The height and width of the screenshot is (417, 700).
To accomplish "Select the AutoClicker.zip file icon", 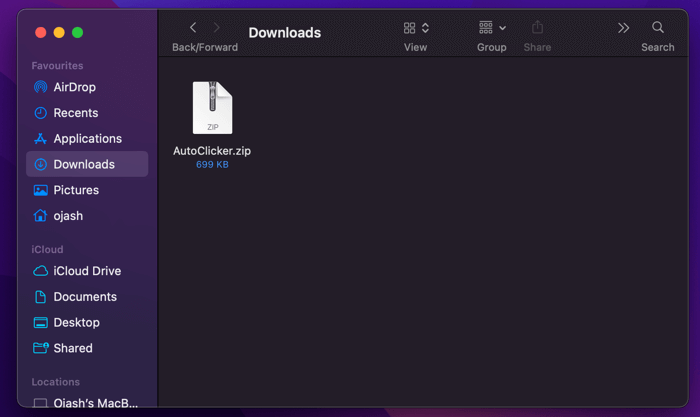I will tap(212, 108).
